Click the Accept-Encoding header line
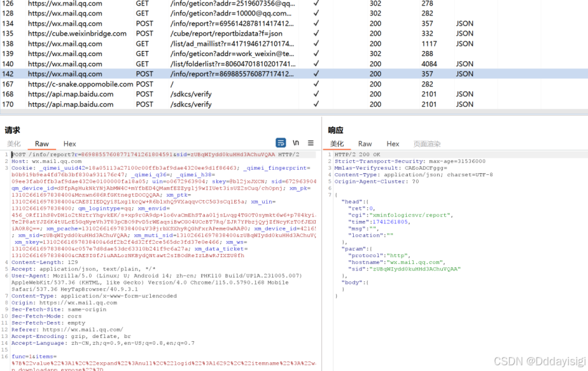 pos(71,337)
